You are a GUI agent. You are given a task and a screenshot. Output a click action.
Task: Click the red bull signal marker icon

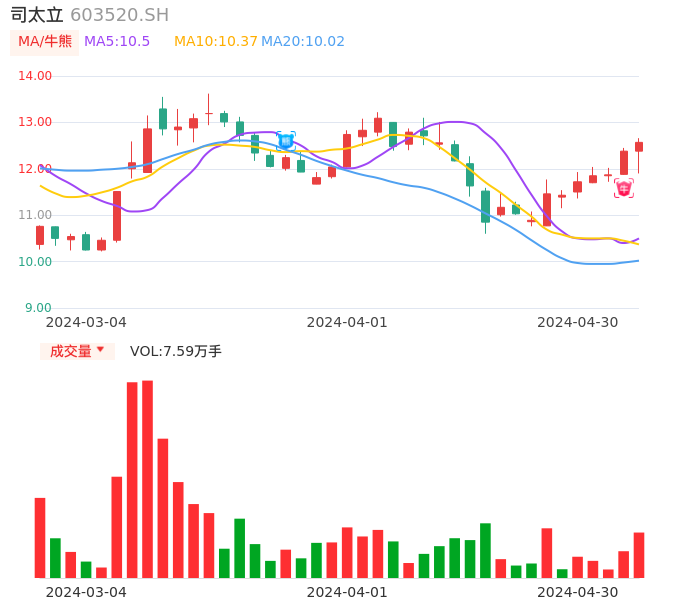624,188
